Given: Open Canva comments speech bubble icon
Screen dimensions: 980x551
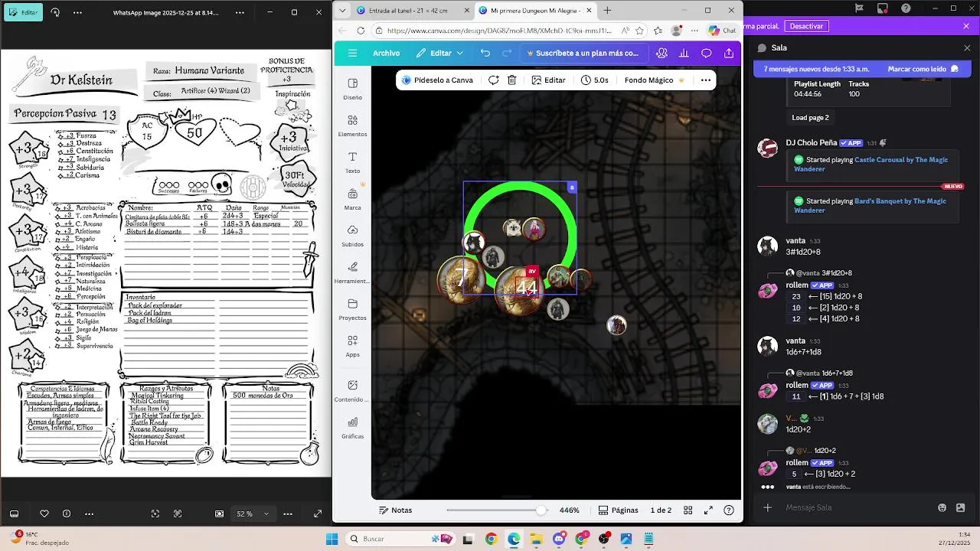Looking at the screenshot, I should tap(706, 54).
